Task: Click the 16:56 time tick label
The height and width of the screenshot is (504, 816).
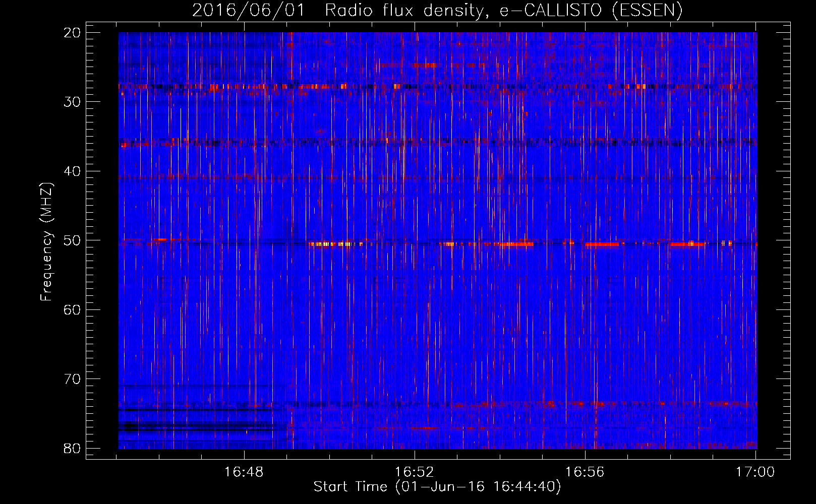Action: point(585,472)
